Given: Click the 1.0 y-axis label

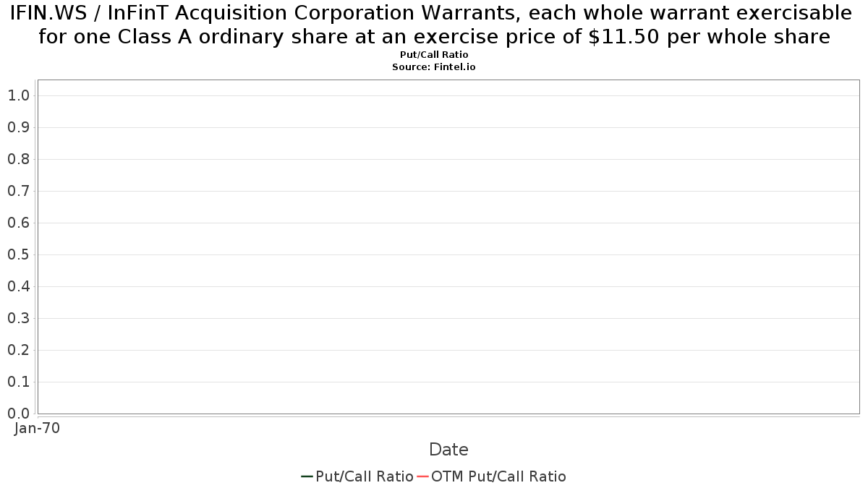Looking at the screenshot, I should tap(19, 95).
